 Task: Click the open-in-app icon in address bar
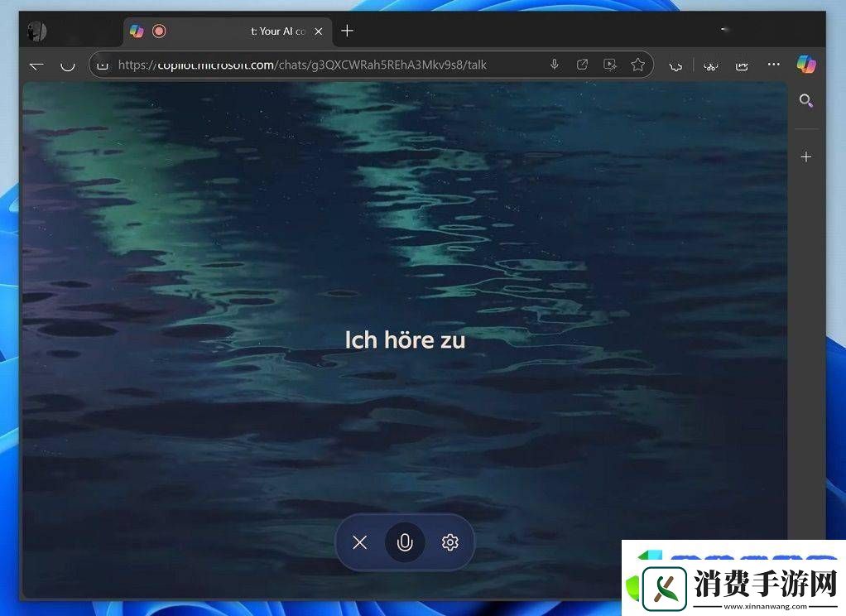click(x=582, y=65)
